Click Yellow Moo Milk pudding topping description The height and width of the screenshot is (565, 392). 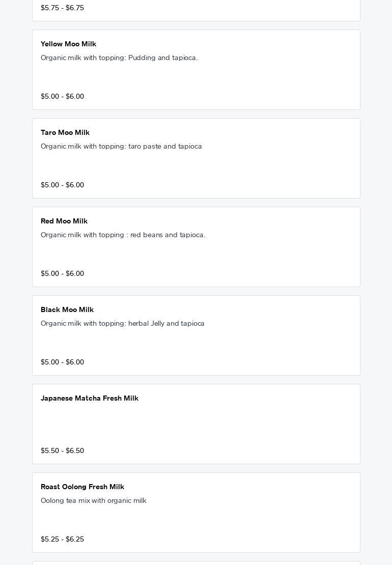(119, 58)
